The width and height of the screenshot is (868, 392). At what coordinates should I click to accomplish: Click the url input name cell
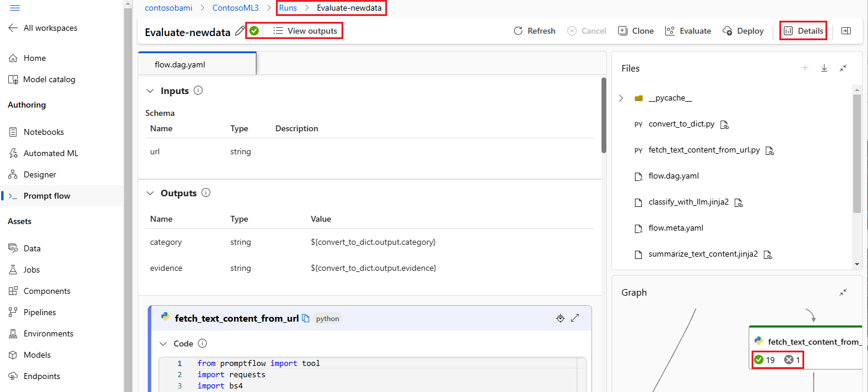(x=155, y=151)
